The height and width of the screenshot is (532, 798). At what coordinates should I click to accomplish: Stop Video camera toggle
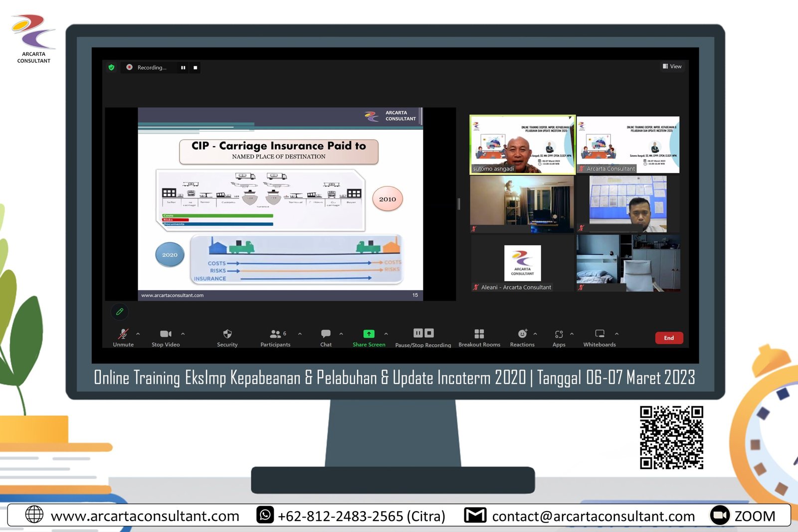(x=166, y=334)
